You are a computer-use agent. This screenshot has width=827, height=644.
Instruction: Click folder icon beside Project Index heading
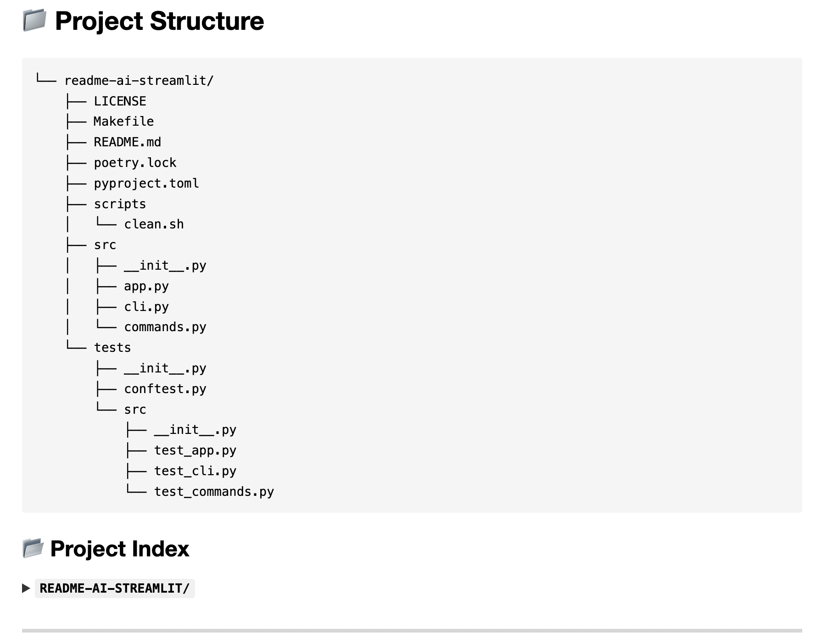33,549
